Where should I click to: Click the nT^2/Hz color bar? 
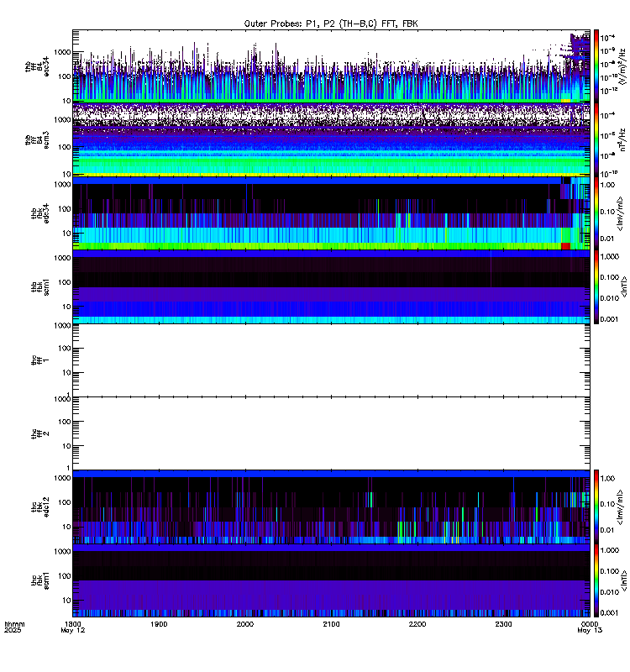tap(596, 139)
